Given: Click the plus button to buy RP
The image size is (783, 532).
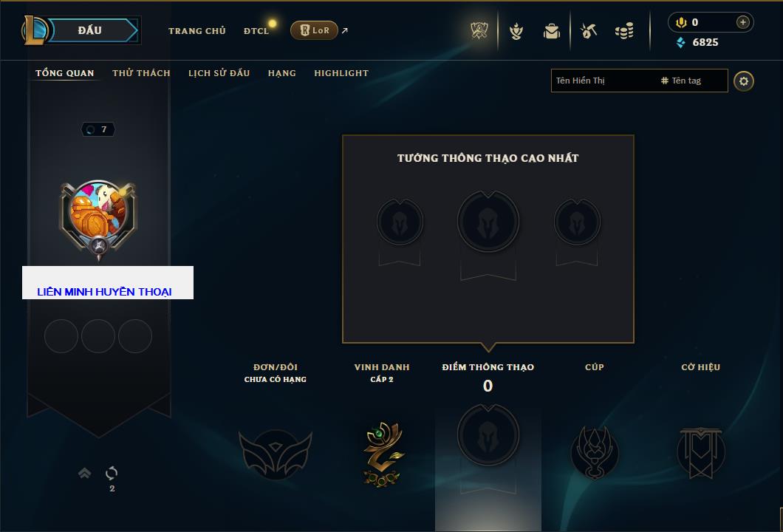Looking at the screenshot, I should [x=743, y=22].
